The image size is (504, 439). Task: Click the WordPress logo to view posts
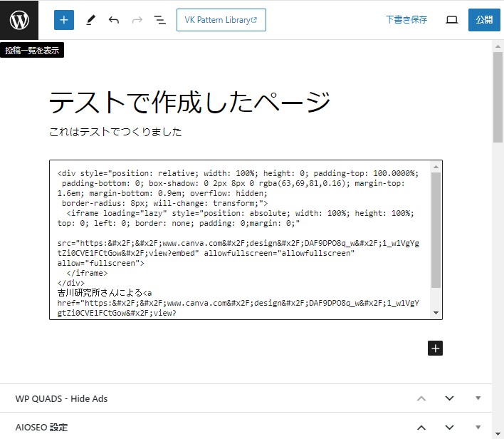coord(19,20)
